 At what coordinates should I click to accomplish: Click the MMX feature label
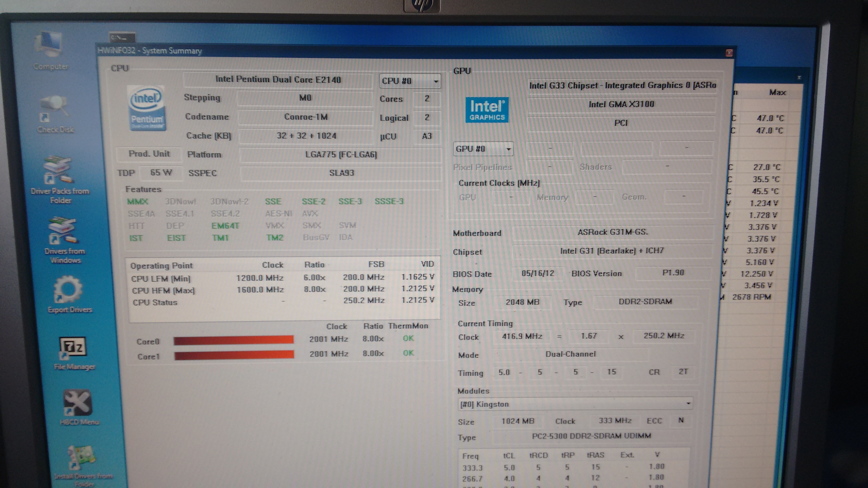pyautogui.click(x=137, y=202)
